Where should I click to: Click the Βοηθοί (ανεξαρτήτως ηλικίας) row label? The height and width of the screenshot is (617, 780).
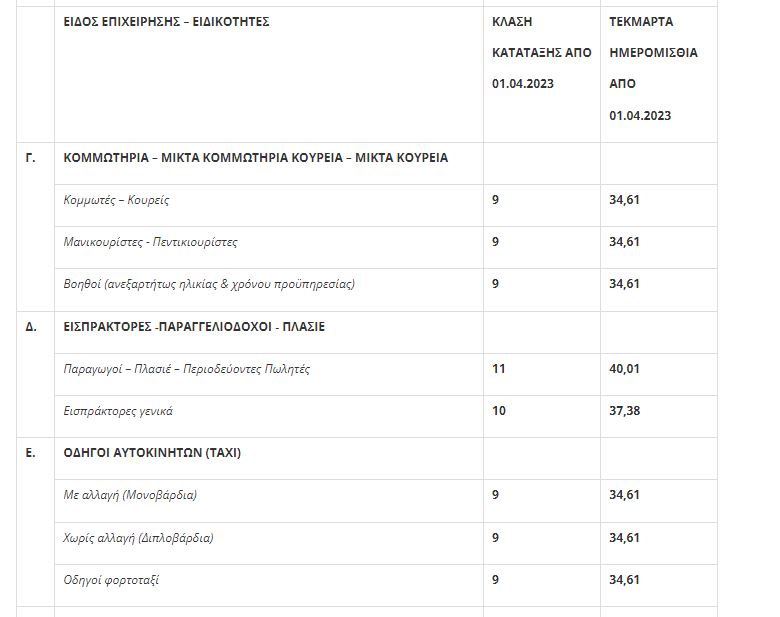208,284
